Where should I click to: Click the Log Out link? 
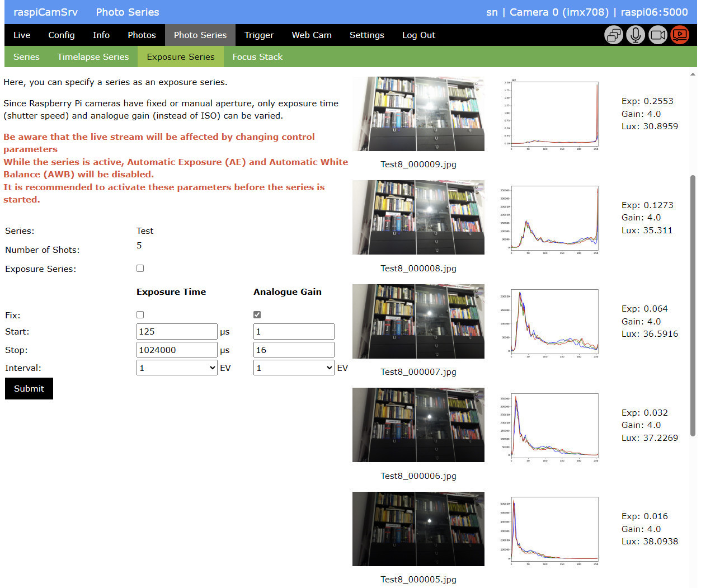point(418,35)
